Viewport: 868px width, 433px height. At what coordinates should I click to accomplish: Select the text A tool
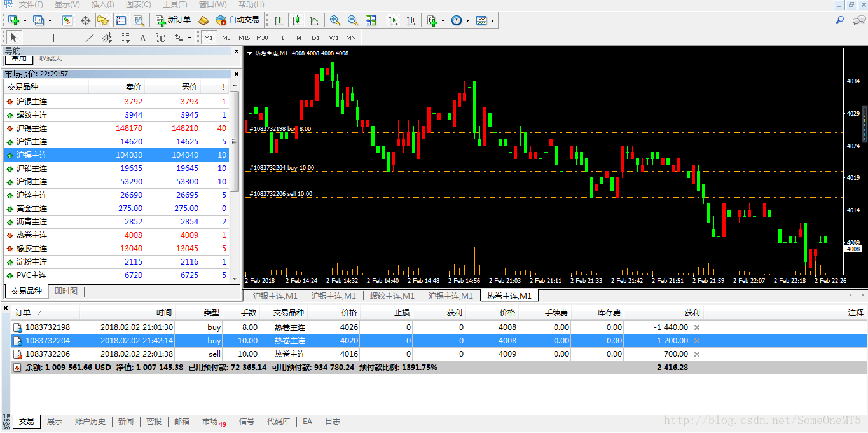(143, 38)
